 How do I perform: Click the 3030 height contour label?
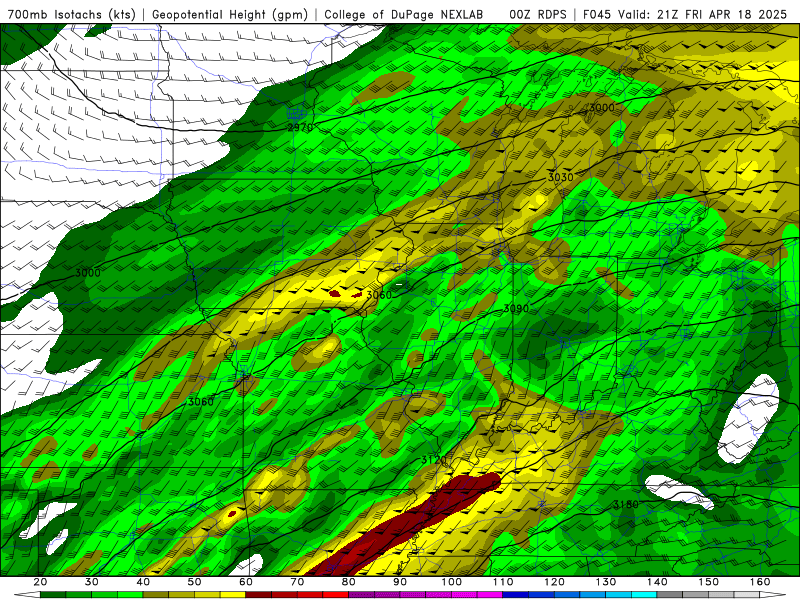click(561, 177)
